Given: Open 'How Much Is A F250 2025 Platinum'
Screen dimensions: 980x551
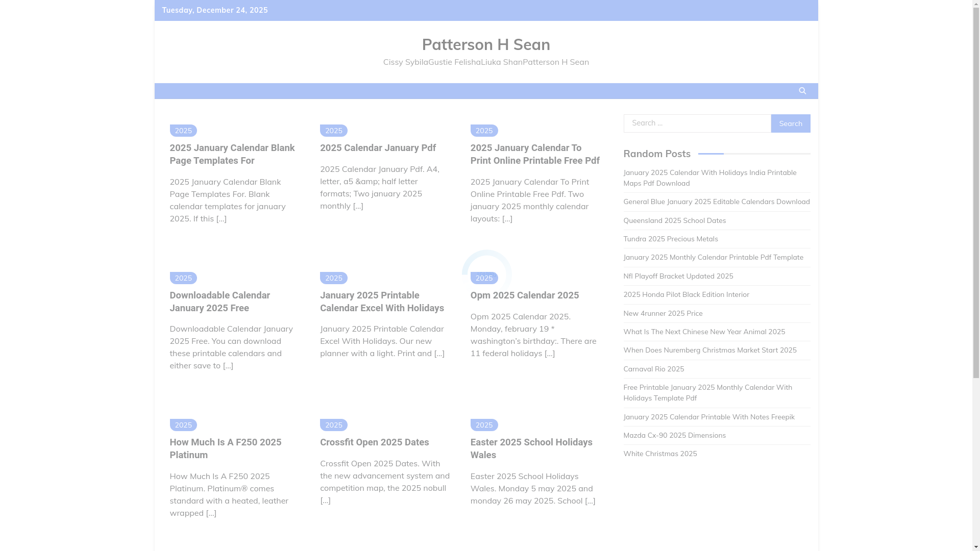Looking at the screenshot, I should pyautogui.click(x=226, y=448).
